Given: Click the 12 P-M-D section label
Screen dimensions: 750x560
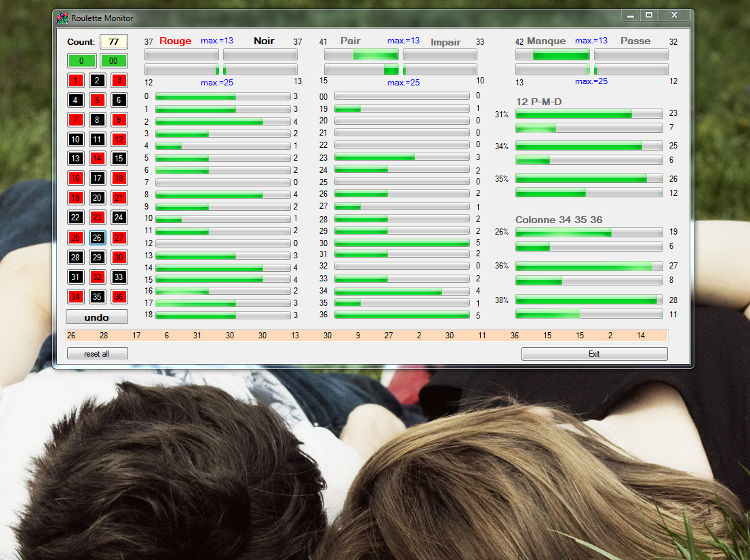Looking at the screenshot, I should (538, 102).
